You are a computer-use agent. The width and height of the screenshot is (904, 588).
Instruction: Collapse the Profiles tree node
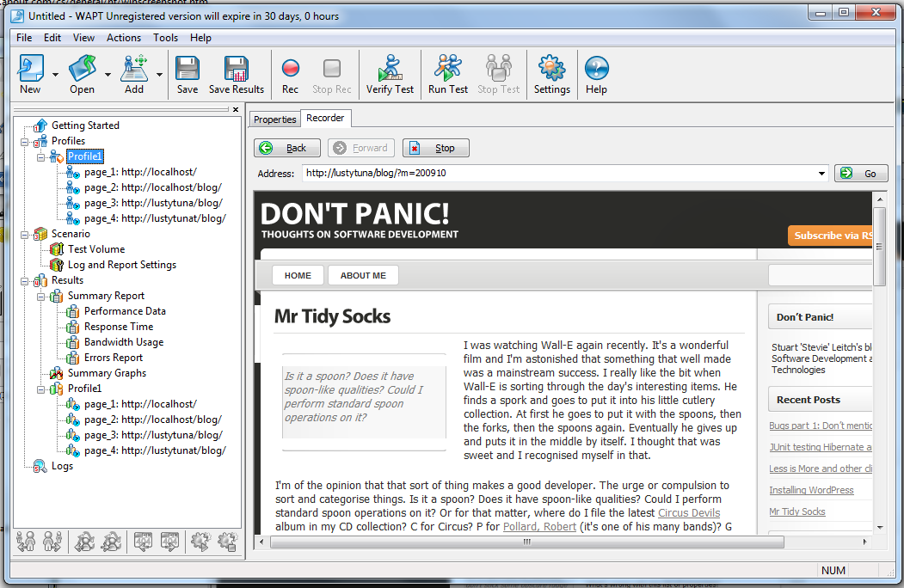coord(24,142)
